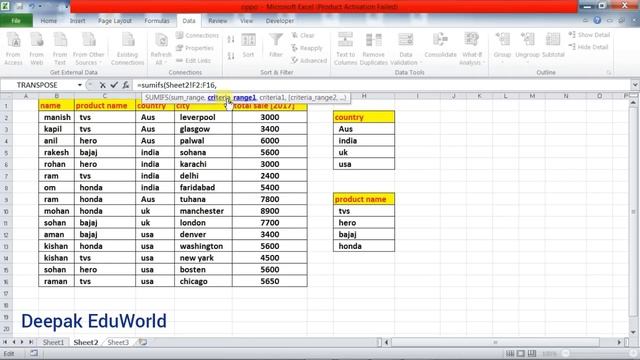
Task: Open Existing Connections
Action: [127, 49]
